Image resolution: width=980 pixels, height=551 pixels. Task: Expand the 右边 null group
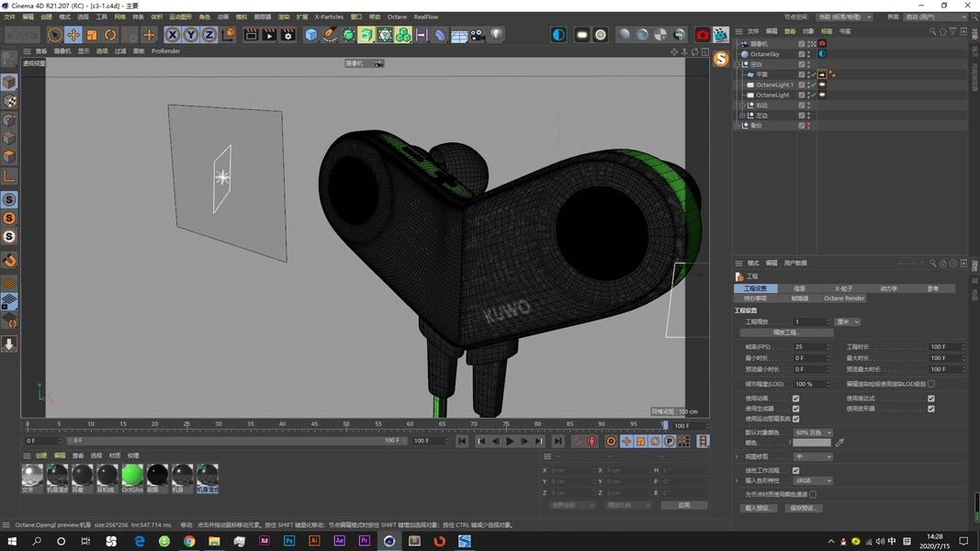pyautogui.click(x=742, y=106)
